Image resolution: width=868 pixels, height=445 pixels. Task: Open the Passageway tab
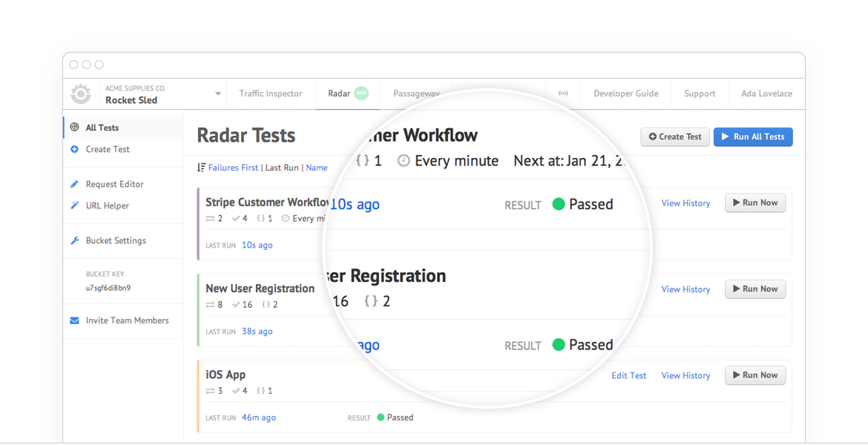416,93
